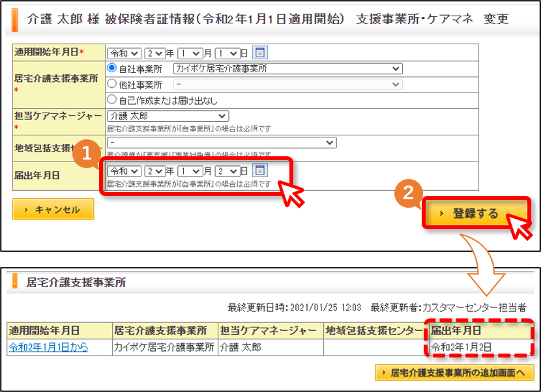This screenshot has height=392, width=543.
Task: Open month dropdown in 届出年月日 row
Action: [190, 171]
